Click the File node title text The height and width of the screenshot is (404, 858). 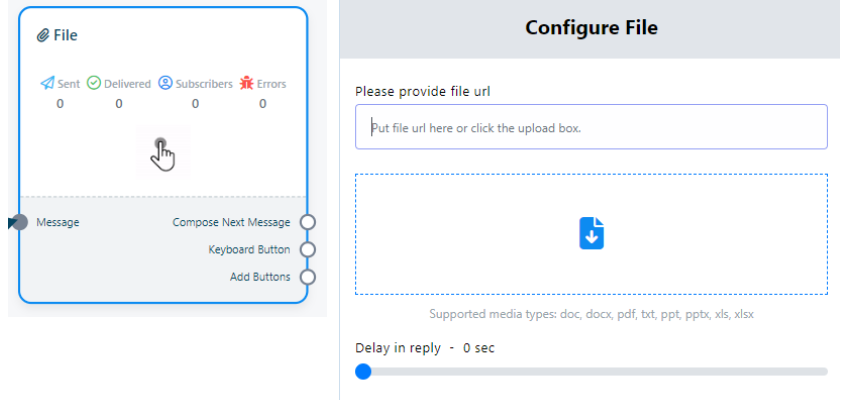click(x=65, y=36)
